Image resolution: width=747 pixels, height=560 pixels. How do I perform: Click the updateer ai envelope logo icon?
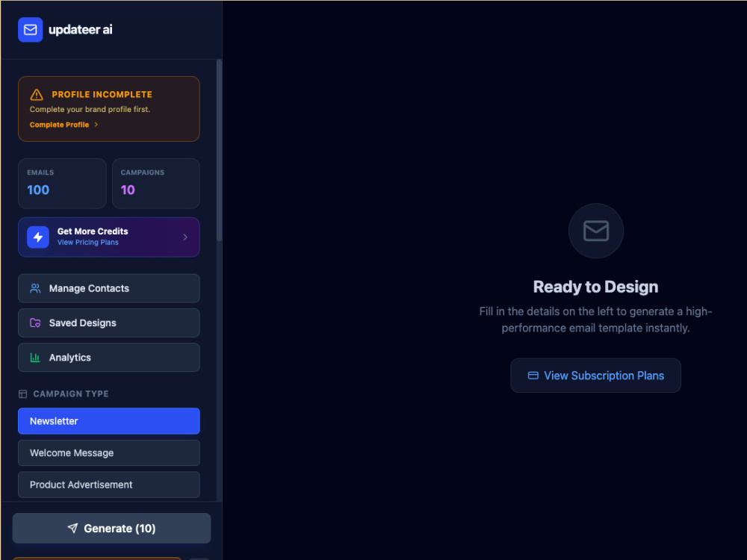point(31,30)
